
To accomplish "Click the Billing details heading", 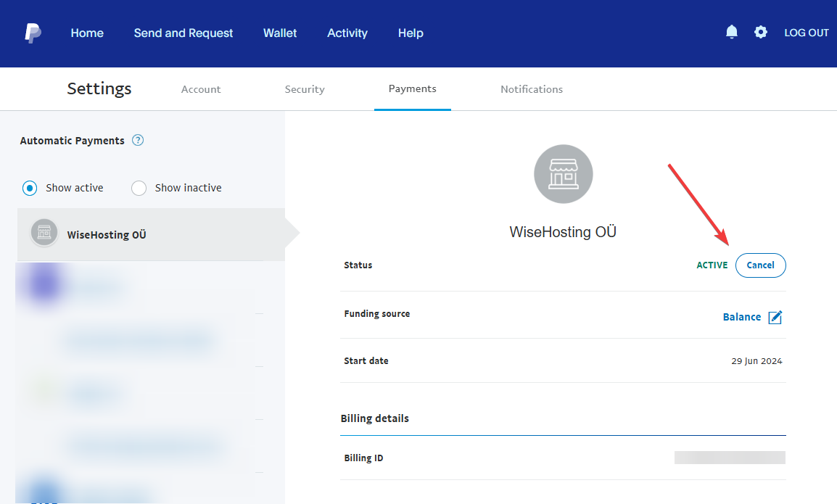I will click(x=375, y=418).
